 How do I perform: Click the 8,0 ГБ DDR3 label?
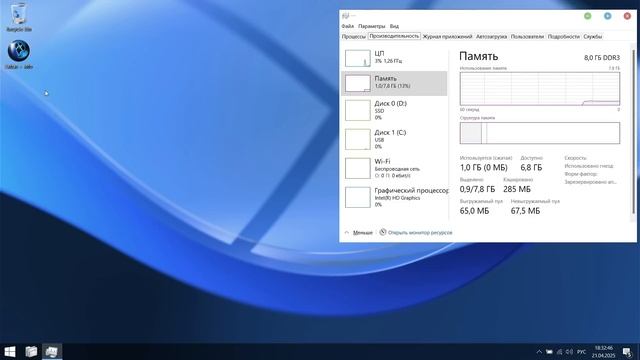pos(602,58)
